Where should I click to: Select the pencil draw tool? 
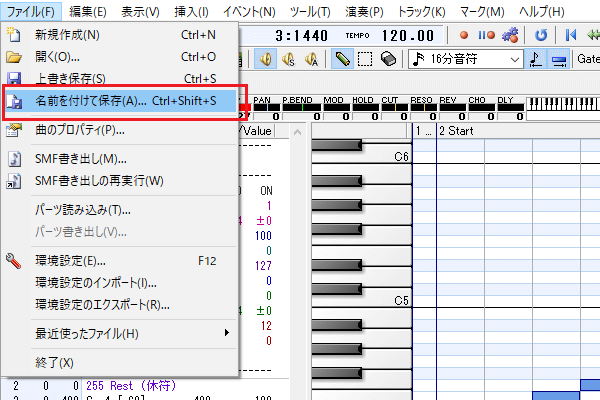point(343,60)
